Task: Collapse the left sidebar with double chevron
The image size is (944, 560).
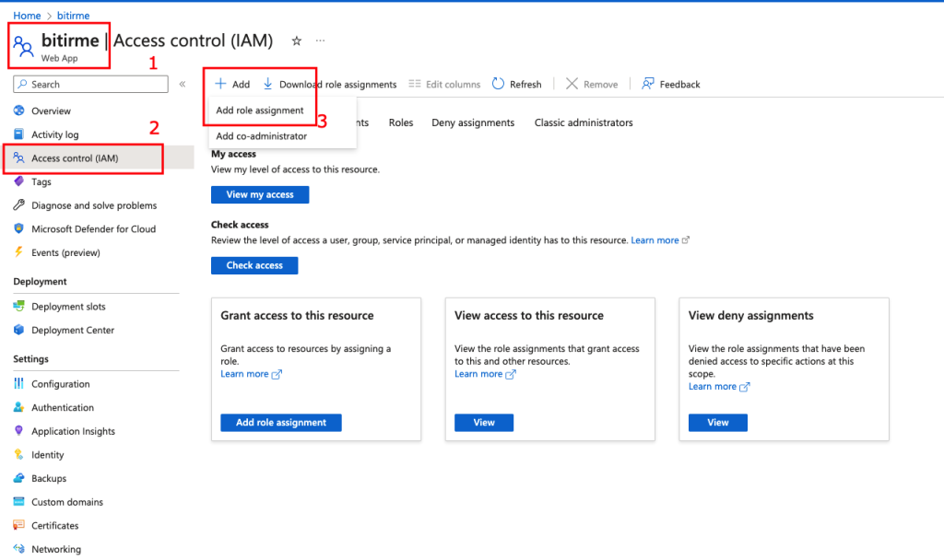Action: 182,84
